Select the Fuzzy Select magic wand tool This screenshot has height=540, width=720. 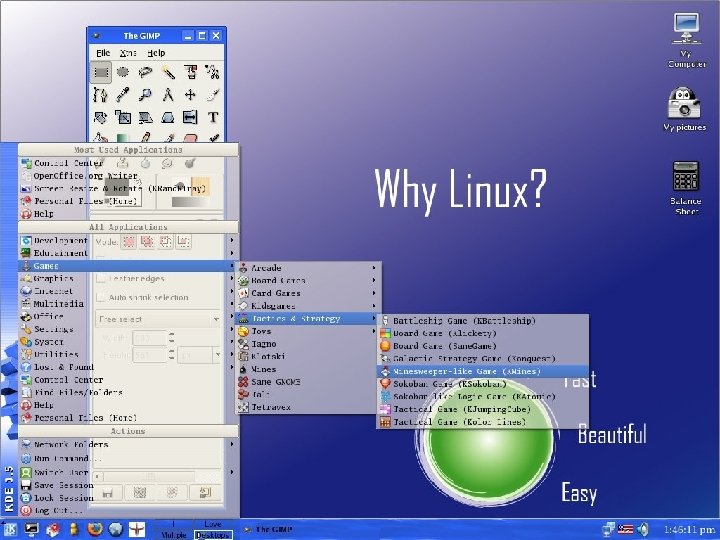click(168, 72)
